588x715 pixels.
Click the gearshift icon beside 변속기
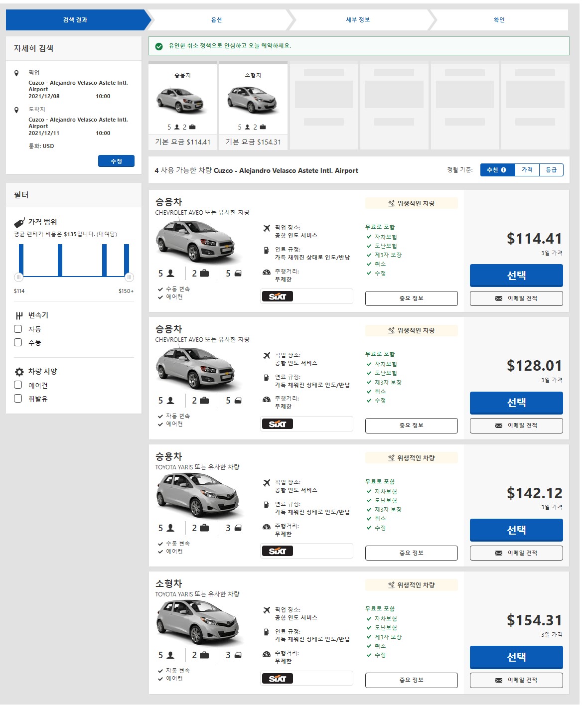(x=19, y=315)
